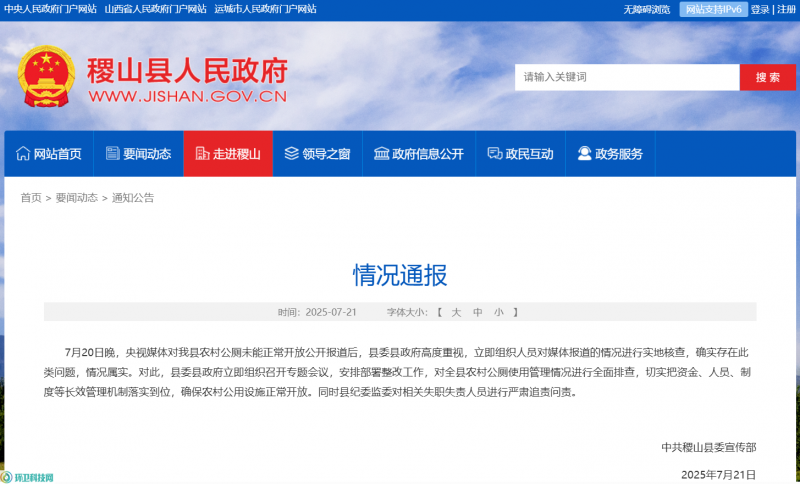This screenshot has height=484, width=800.
Task: Go to 通知公告 in breadcrumb
Action: pos(133,198)
